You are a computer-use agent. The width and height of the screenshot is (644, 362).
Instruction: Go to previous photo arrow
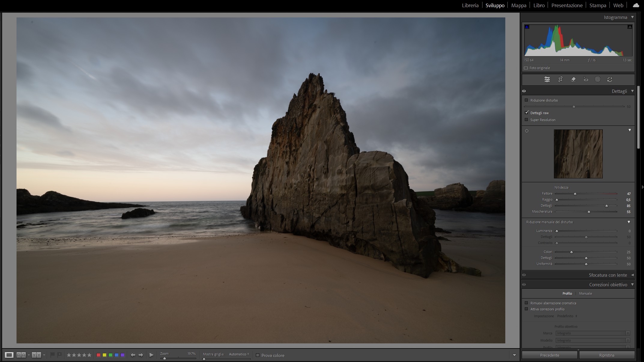[x=133, y=355]
